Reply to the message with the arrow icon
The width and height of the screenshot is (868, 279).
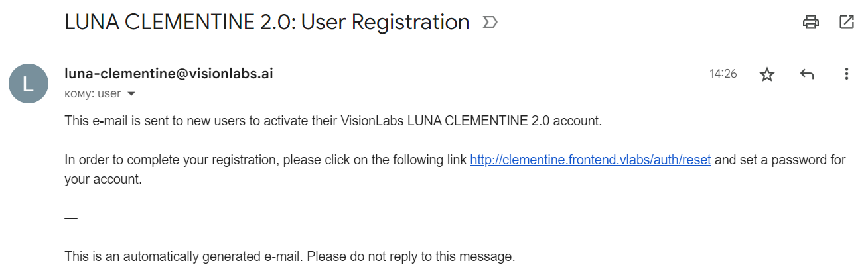(x=807, y=74)
